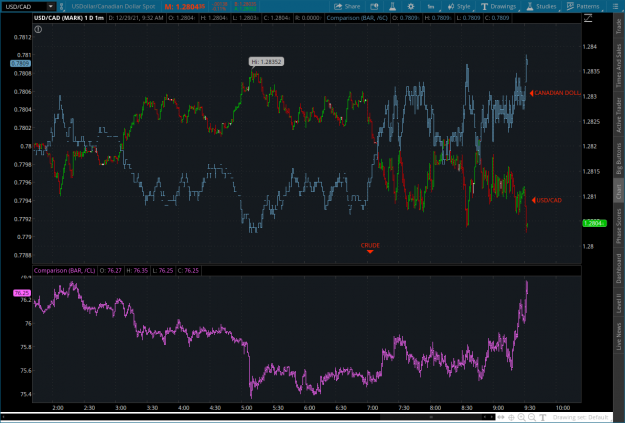Open the 1m timeframe dropdown
625x423 pixels.
click(432, 6)
